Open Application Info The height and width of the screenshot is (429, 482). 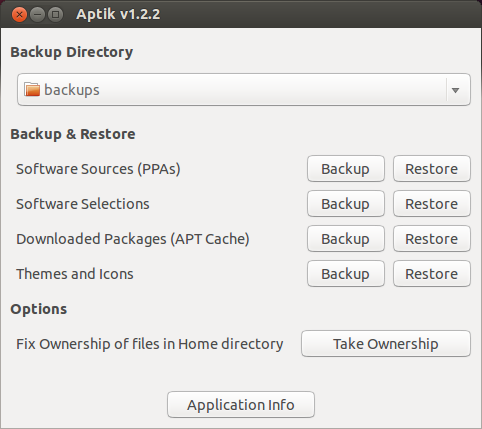click(241, 405)
